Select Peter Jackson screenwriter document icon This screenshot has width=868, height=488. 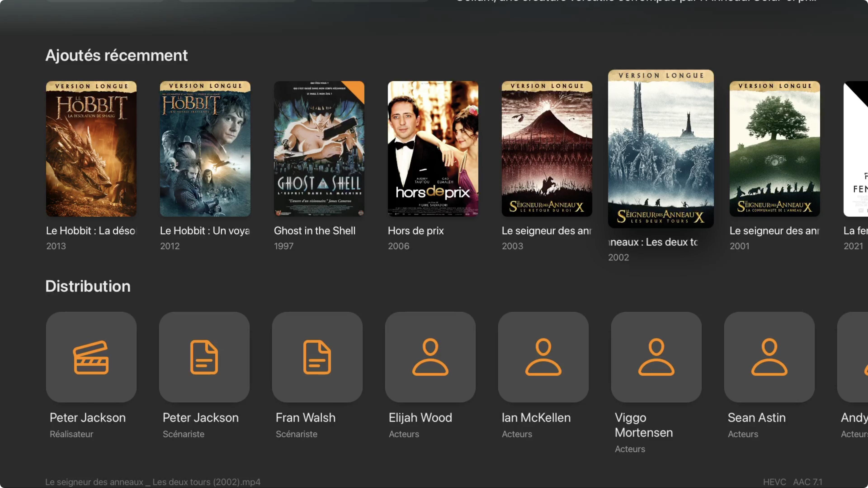(x=204, y=357)
